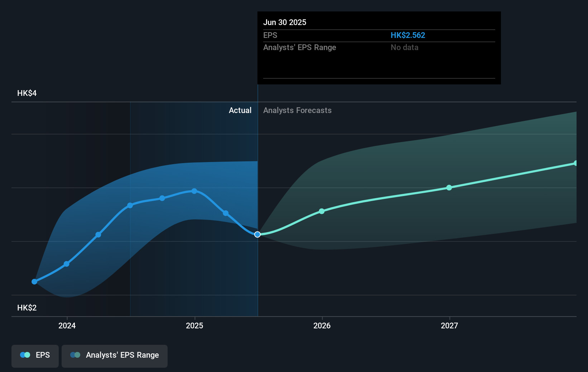Image resolution: width=588 pixels, height=372 pixels.
Task: Switch to the Actual section of the chart
Action: coord(240,110)
